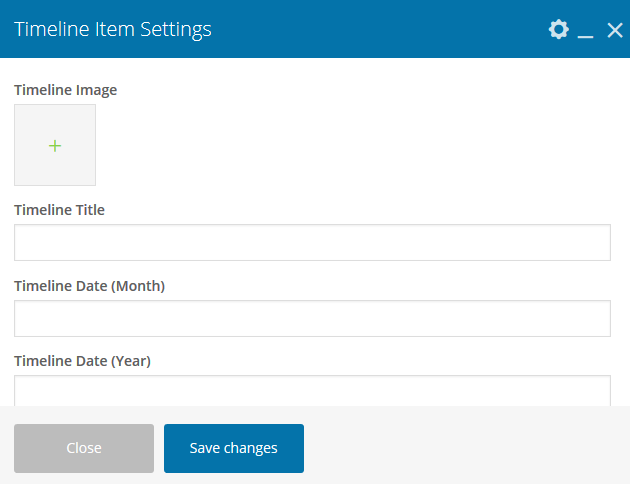The width and height of the screenshot is (630, 484).
Task: Click the blue header bar background
Action: [380, 29]
